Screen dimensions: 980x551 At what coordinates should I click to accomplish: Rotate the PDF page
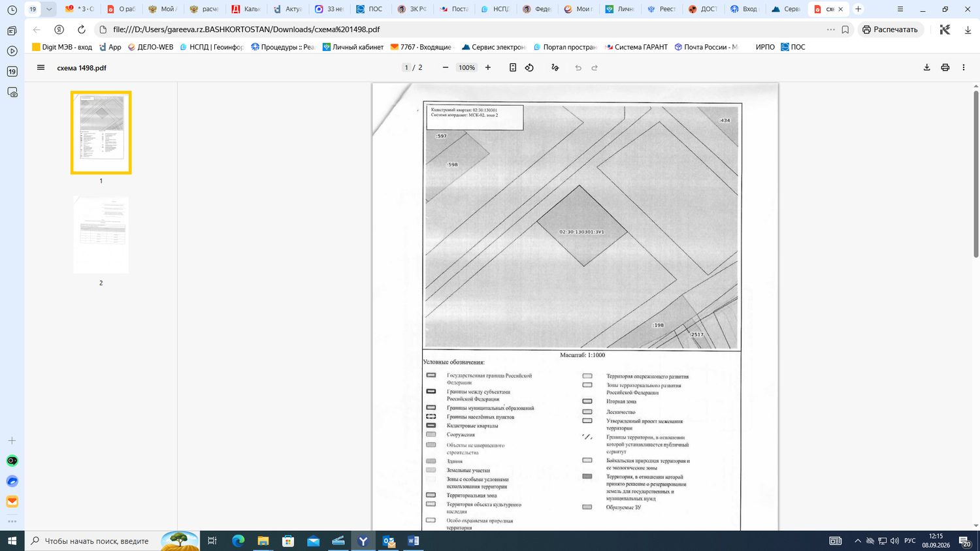coord(529,67)
